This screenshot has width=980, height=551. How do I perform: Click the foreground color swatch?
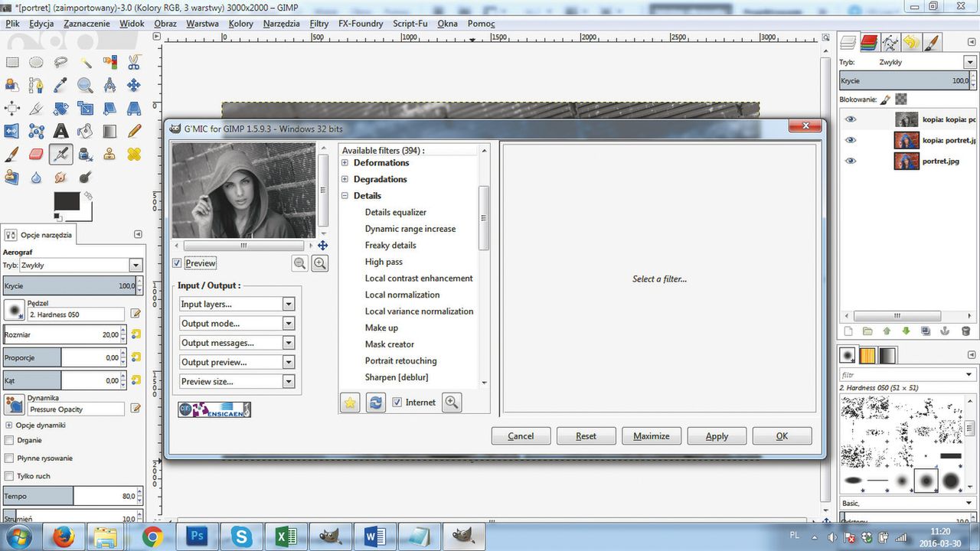(x=66, y=201)
